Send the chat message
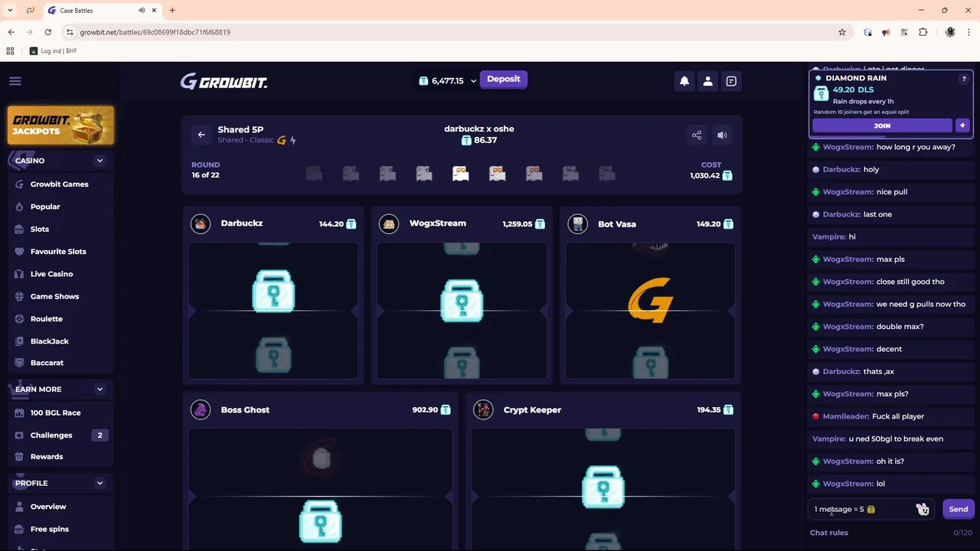 958,510
